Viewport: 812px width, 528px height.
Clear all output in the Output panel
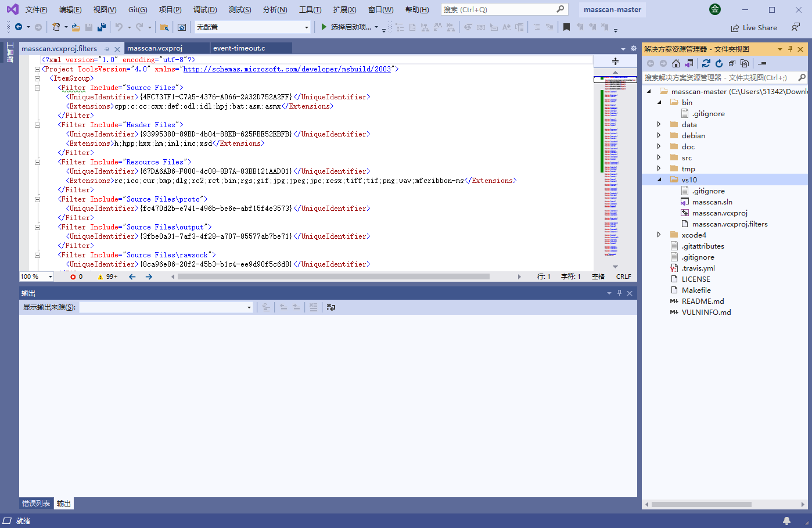coord(313,307)
